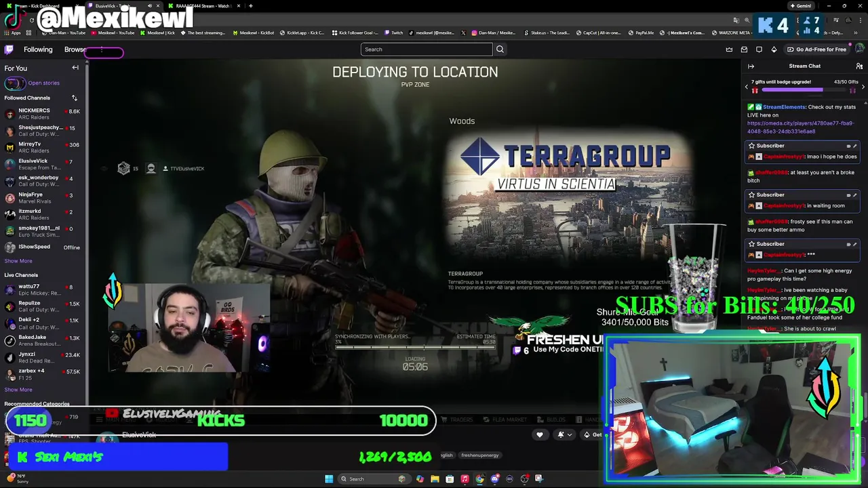Open Microsoft Store from the taskbar
868x488 pixels.
tap(450, 479)
